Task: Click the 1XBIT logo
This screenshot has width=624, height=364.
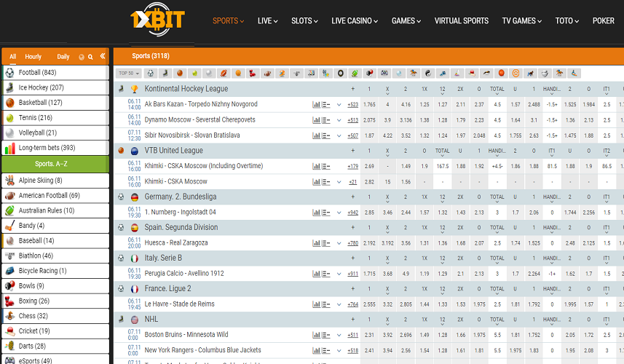Action: [157, 20]
